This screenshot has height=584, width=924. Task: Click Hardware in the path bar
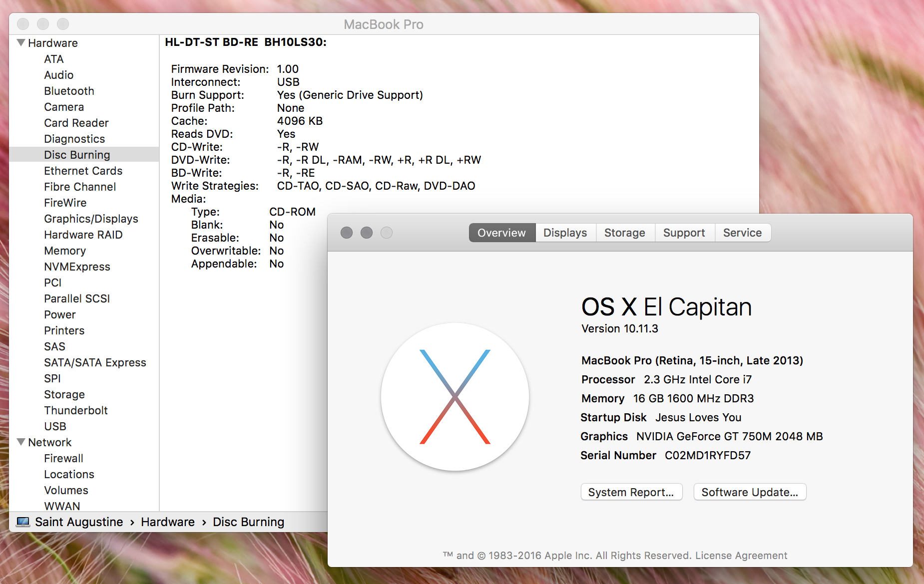point(168,522)
